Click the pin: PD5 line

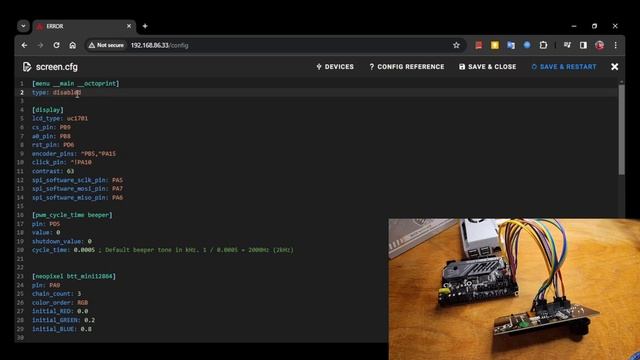46,224
